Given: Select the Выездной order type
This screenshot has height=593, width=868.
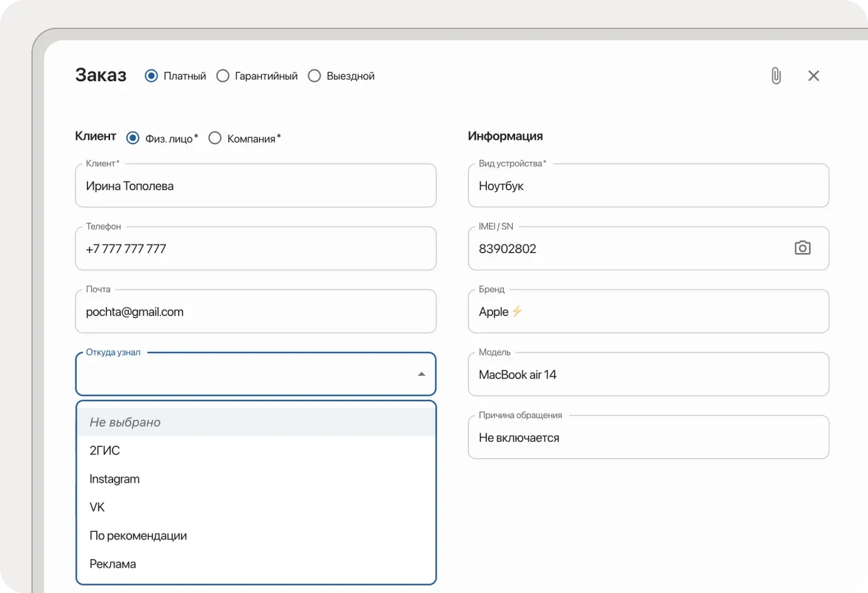Looking at the screenshot, I should click(314, 76).
